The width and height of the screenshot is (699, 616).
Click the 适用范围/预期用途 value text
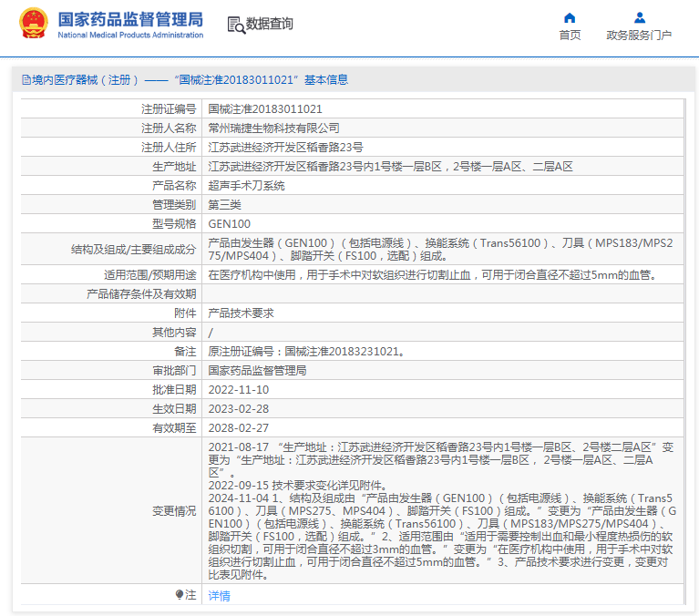pyautogui.click(x=433, y=275)
